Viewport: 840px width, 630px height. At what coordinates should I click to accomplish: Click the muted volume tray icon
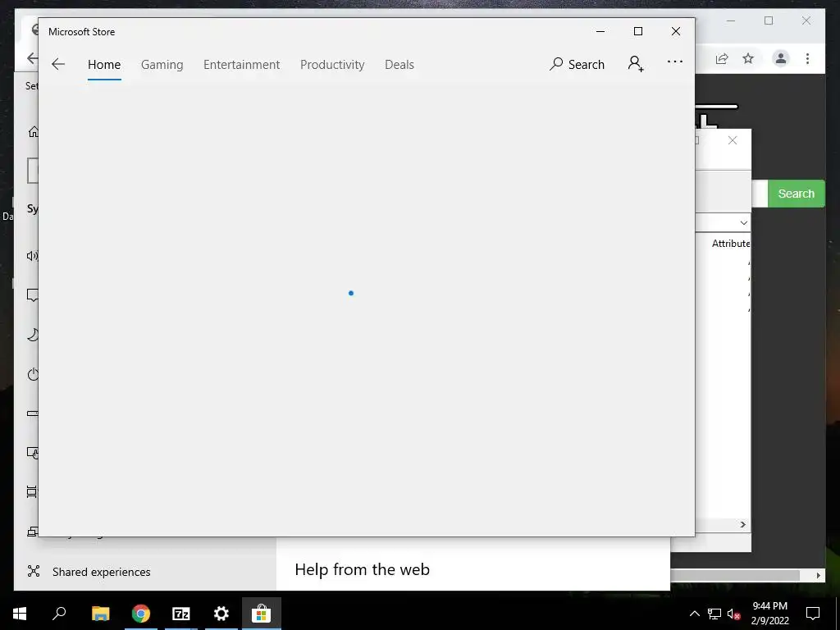(x=734, y=614)
